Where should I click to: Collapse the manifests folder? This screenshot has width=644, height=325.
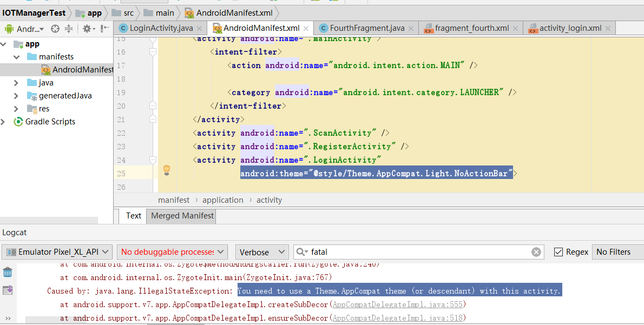coord(16,56)
